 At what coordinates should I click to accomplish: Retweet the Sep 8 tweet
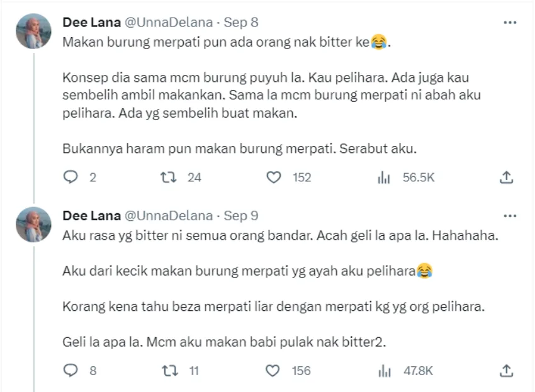(168, 177)
